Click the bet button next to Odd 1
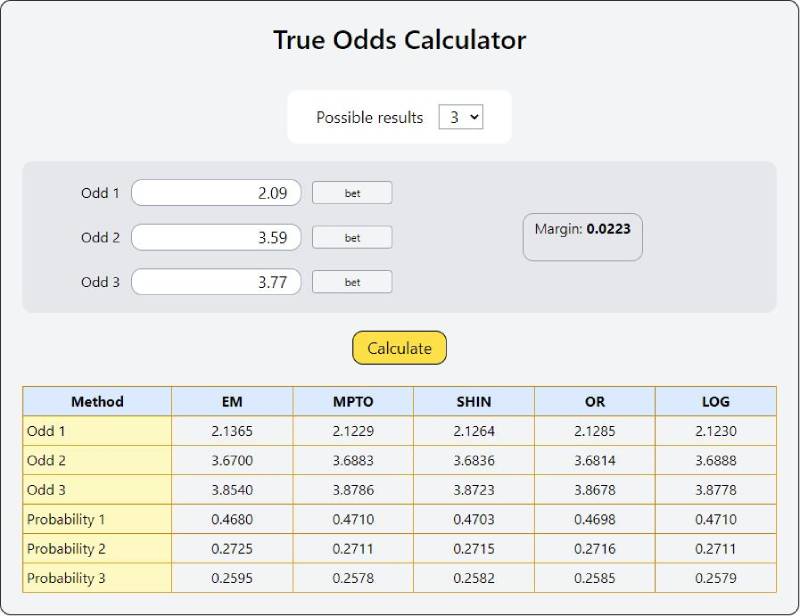The image size is (800, 616). 352,192
